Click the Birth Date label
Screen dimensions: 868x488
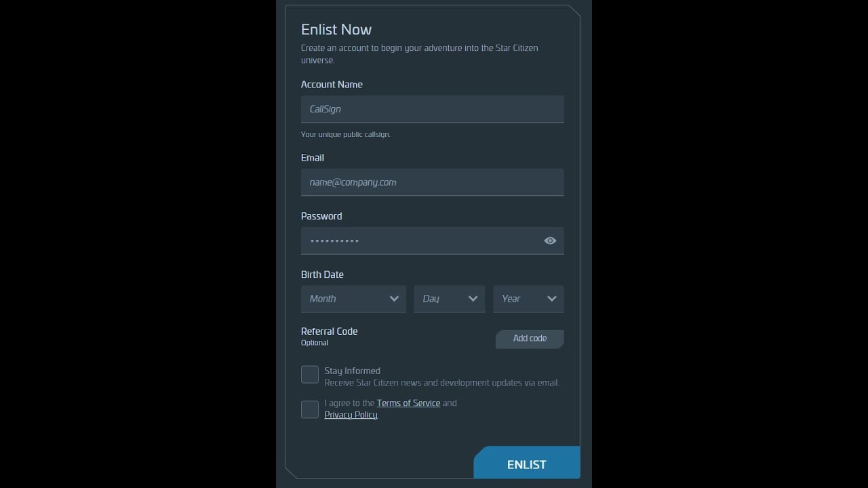[322, 274]
